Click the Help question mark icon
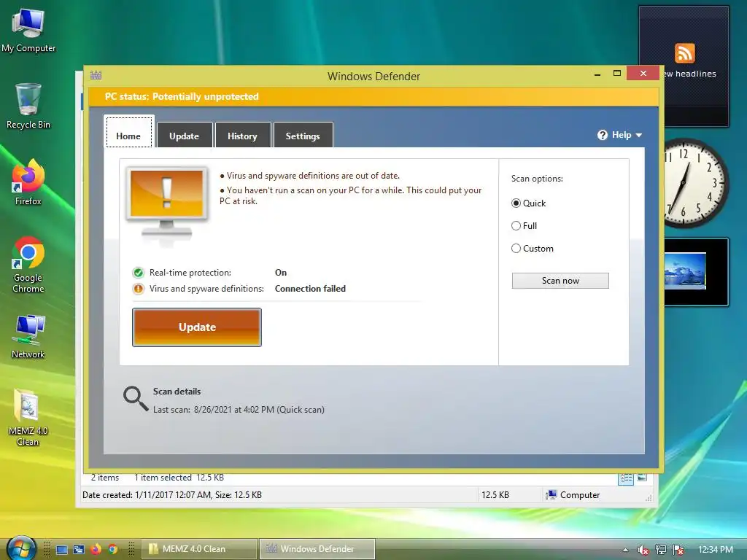Viewport: 747px width, 560px height. 602,135
